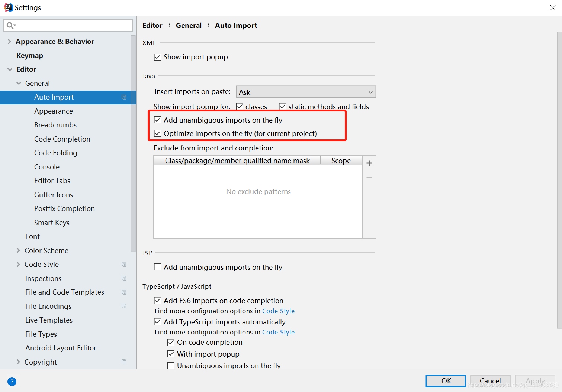Open Smart Keys settings
562x392 pixels.
(52, 223)
